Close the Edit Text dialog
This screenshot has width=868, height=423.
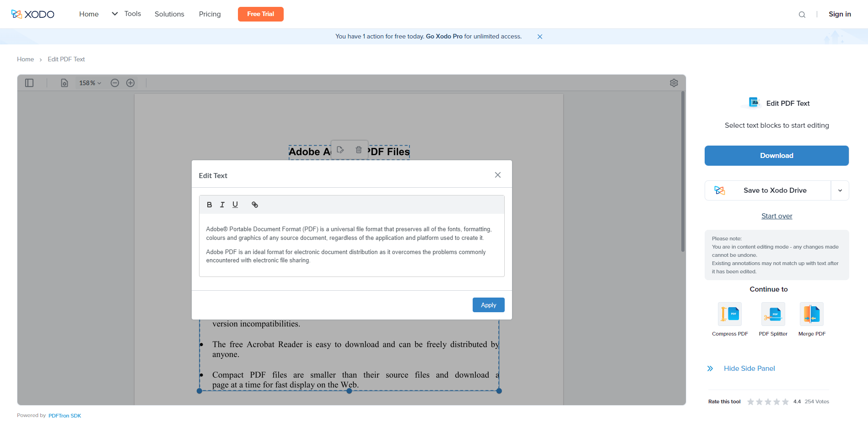[x=498, y=175]
